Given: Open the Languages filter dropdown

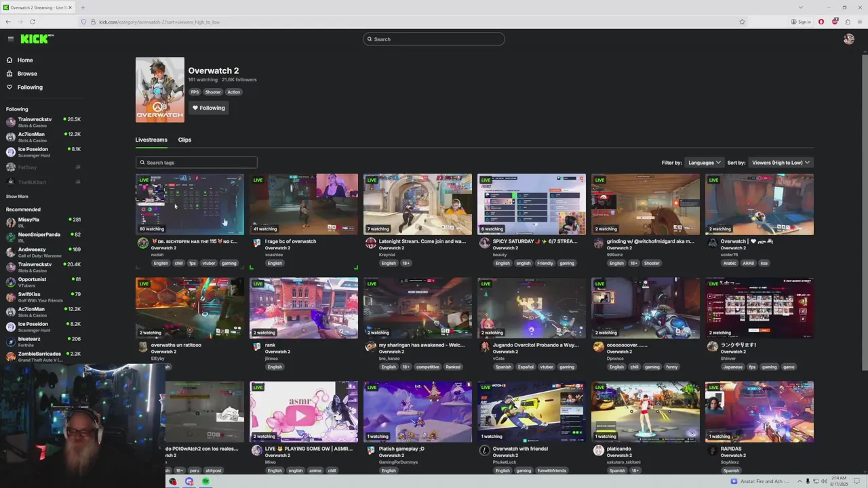Looking at the screenshot, I should [704, 163].
